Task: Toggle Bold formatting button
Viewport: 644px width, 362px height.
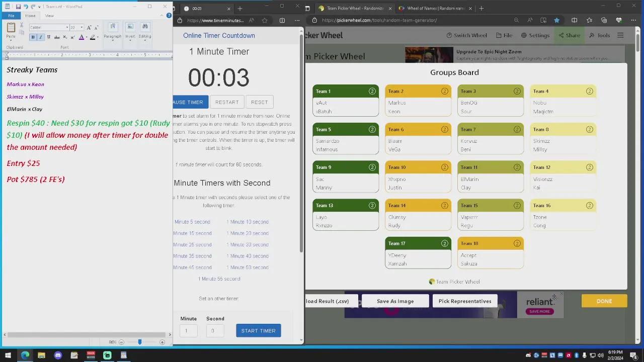Action: tap(33, 37)
